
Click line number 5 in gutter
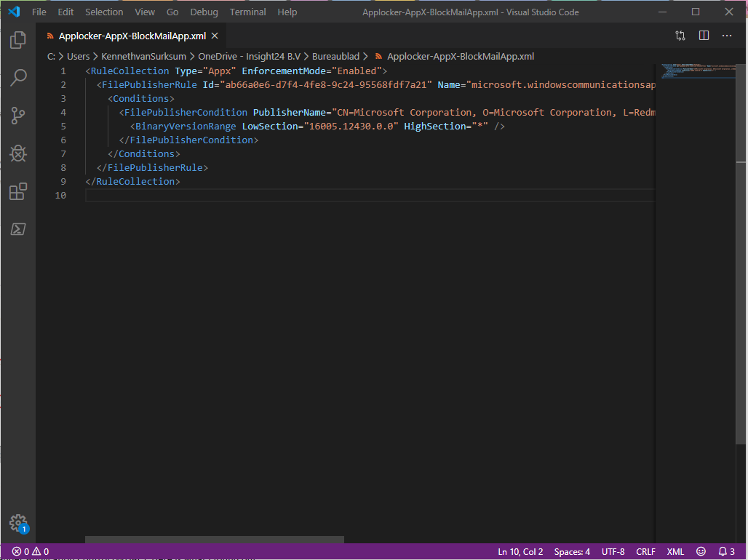pos(63,127)
